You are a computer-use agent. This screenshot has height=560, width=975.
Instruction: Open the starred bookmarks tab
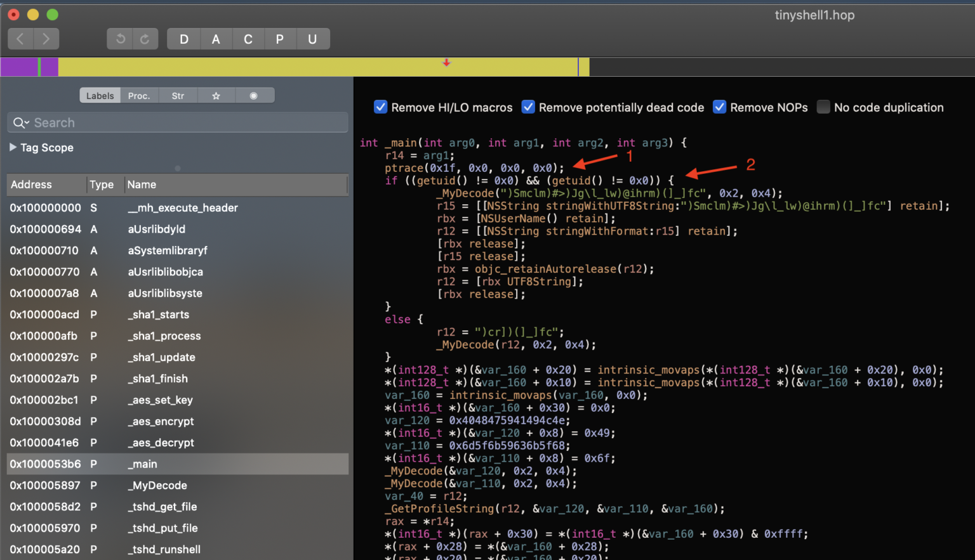point(216,96)
